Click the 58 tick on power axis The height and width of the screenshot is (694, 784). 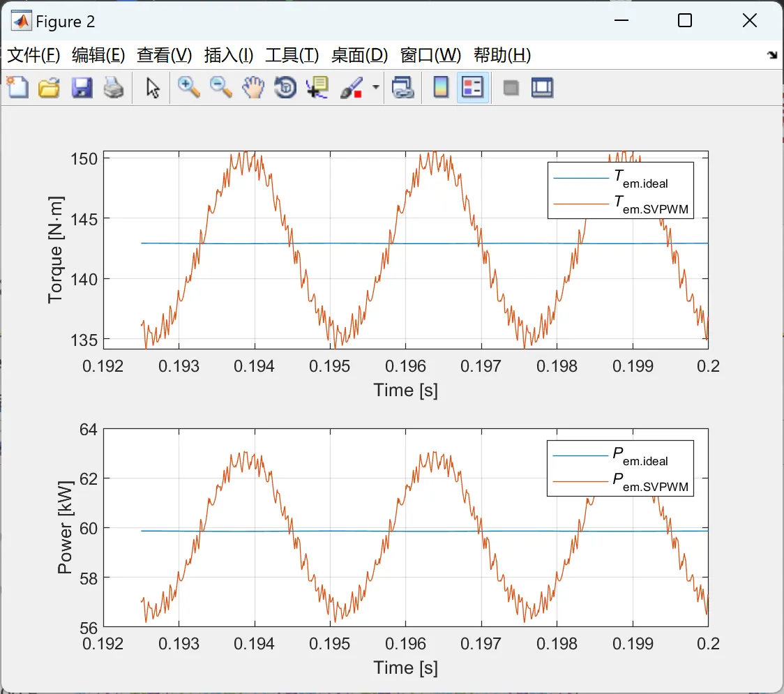89,579
